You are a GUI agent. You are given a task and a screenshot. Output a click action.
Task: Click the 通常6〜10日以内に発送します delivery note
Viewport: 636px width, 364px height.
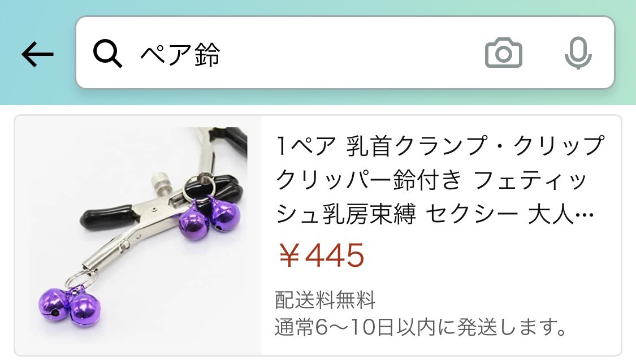pyautogui.click(x=421, y=327)
